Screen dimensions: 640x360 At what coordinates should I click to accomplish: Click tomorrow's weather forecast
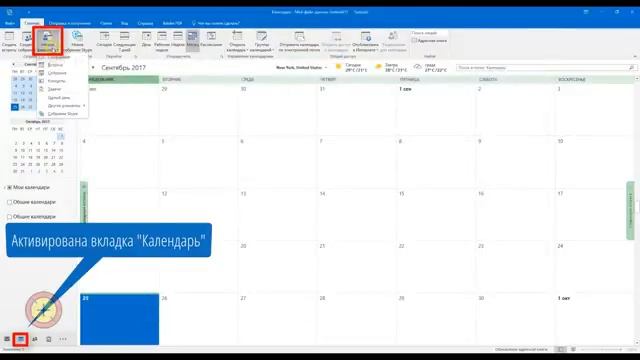pyautogui.click(x=391, y=67)
